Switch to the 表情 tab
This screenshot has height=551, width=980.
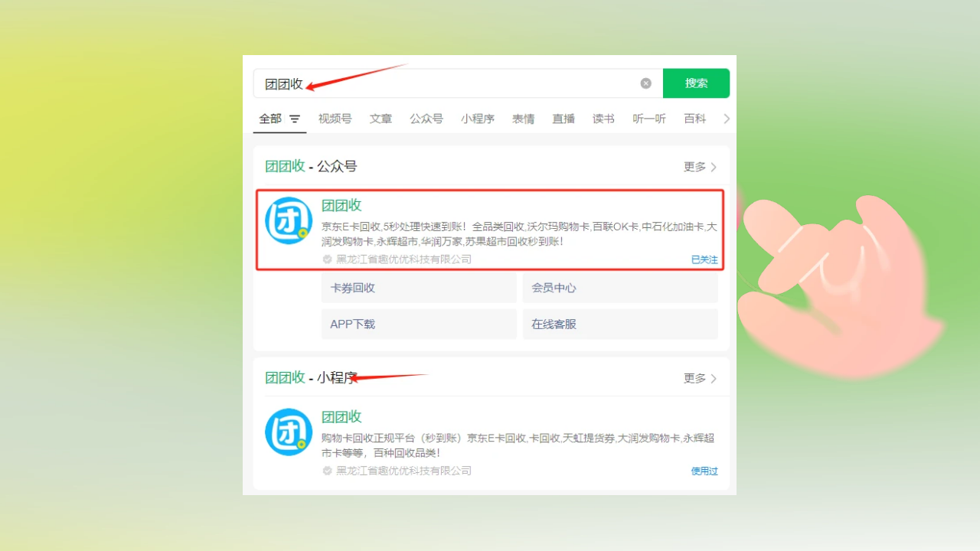[x=524, y=119]
